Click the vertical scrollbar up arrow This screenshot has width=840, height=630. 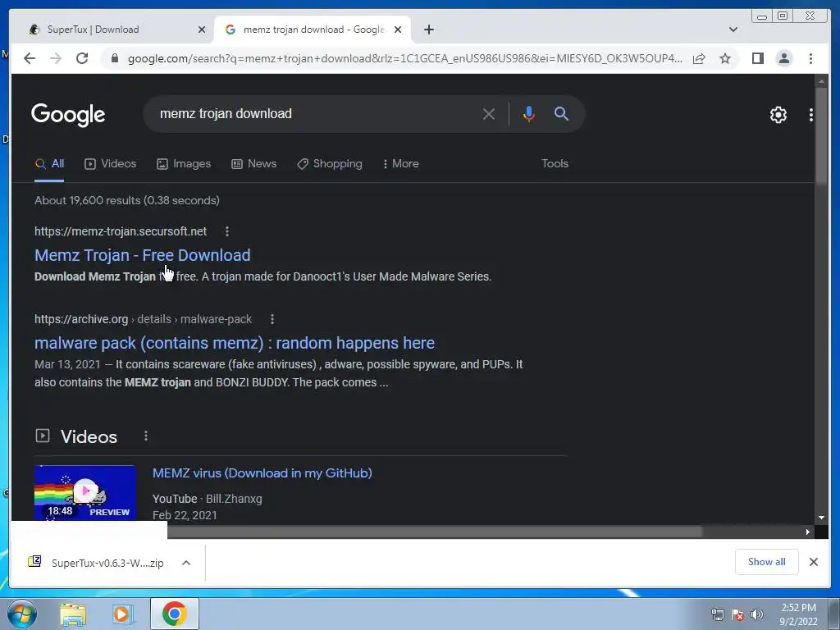tap(821, 81)
